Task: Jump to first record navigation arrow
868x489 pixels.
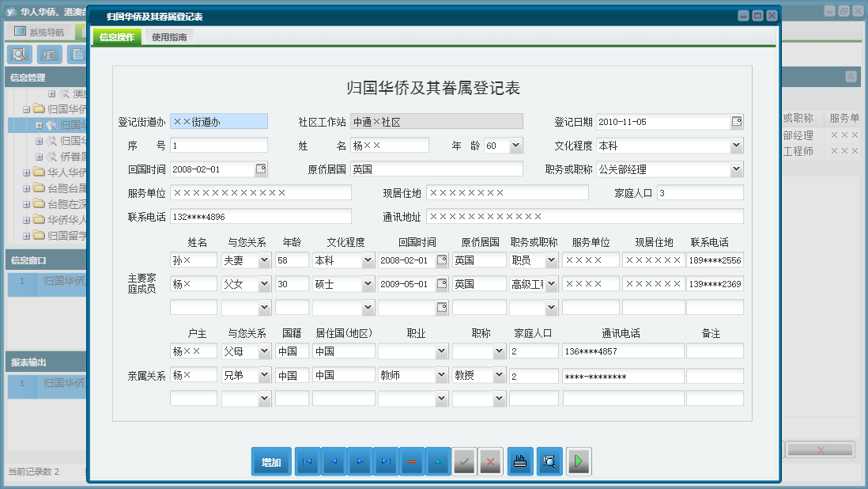Action: click(308, 462)
